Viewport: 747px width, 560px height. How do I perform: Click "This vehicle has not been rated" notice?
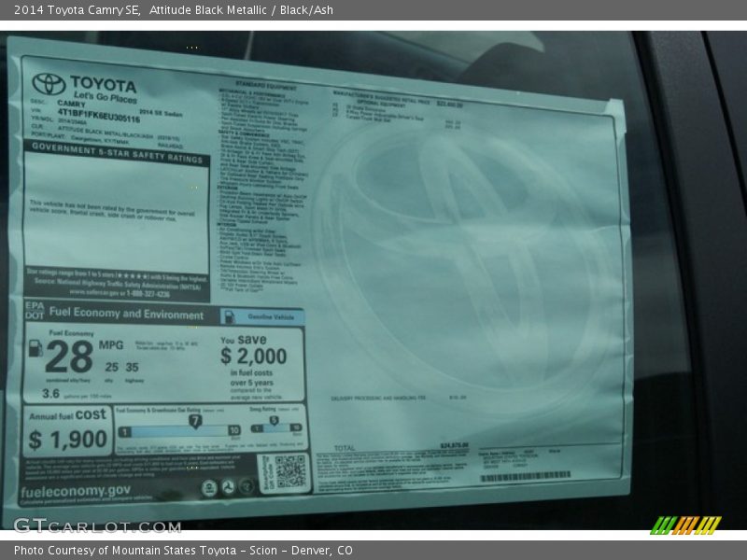(x=112, y=211)
